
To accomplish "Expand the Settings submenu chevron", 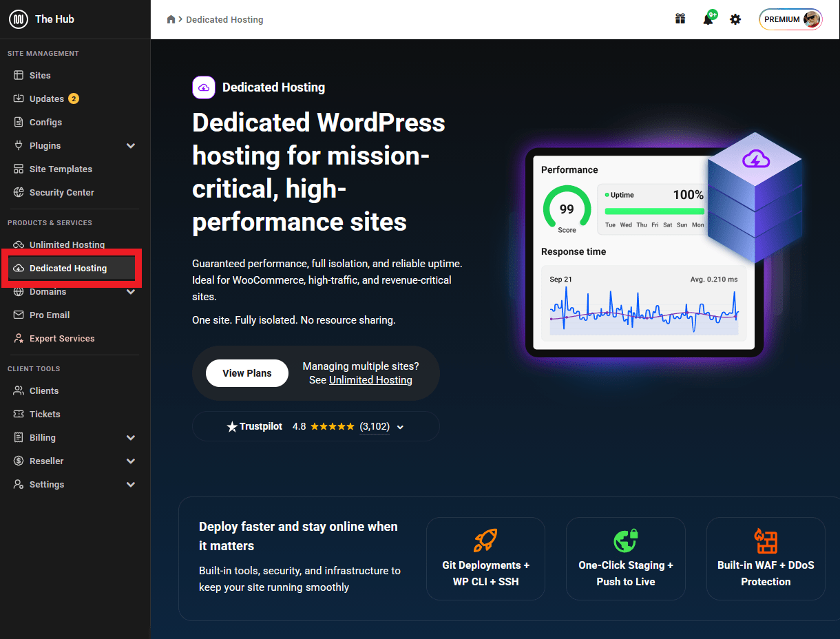I will [x=131, y=484].
